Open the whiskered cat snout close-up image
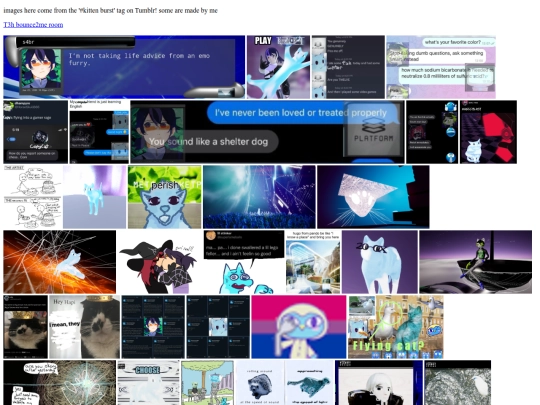540x405 pixels. click(x=373, y=197)
